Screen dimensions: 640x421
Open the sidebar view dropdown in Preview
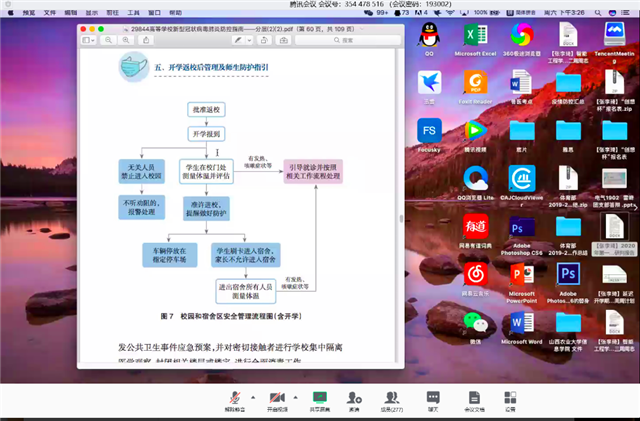(x=88, y=40)
